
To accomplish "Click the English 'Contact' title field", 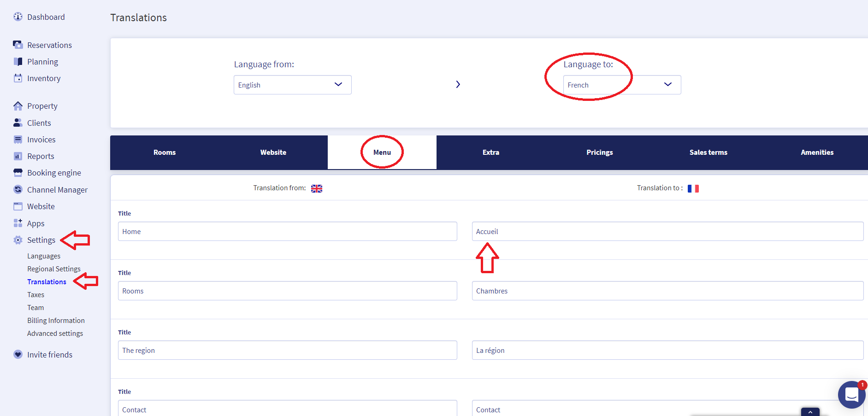I will click(x=288, y=408).
